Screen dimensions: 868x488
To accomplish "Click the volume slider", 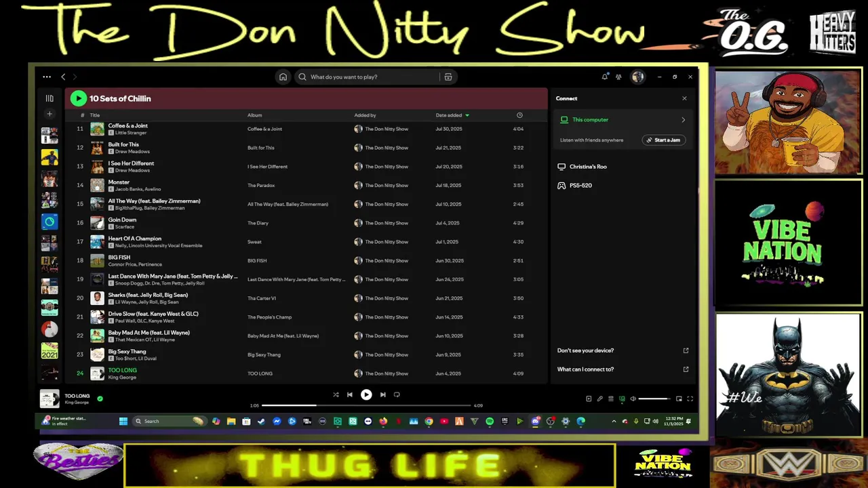I will (x=654, y=399).
